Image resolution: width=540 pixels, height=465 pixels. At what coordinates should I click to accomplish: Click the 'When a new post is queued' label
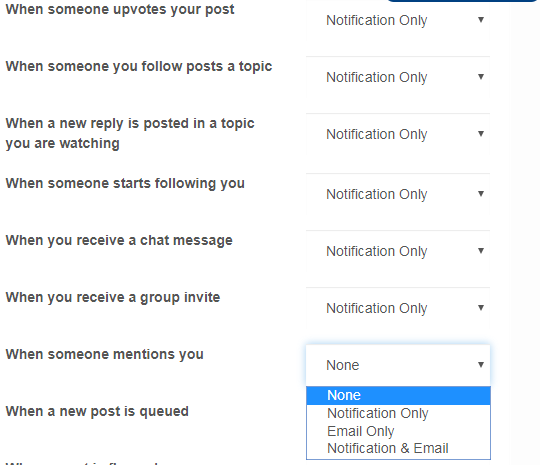pyautogui.click(x=97, y=412)
